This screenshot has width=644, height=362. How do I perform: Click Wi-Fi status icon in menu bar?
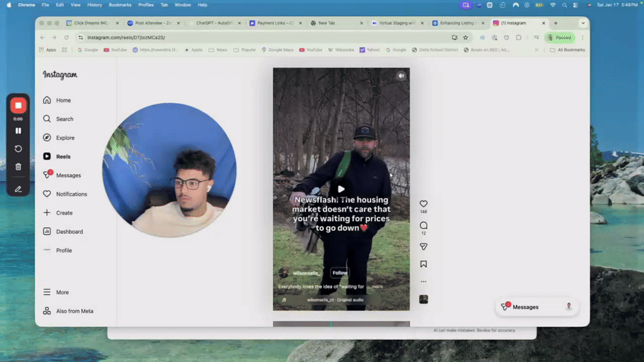[x=553, y=5]
